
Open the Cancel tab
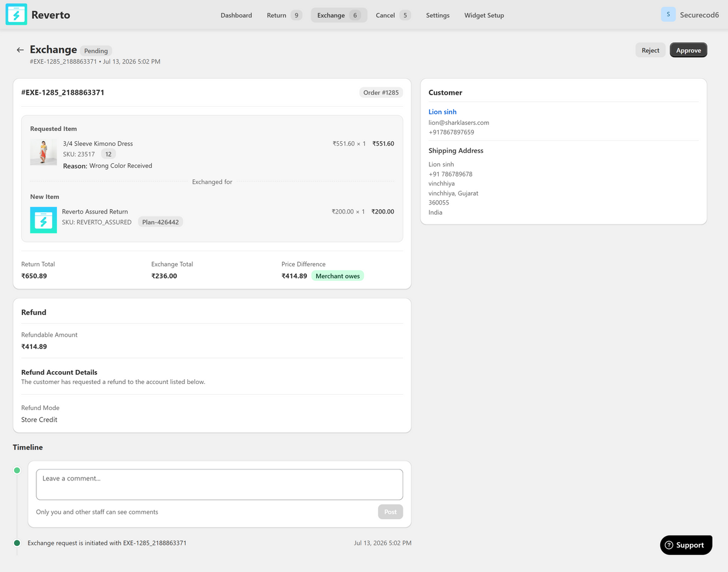pos(393,15)
